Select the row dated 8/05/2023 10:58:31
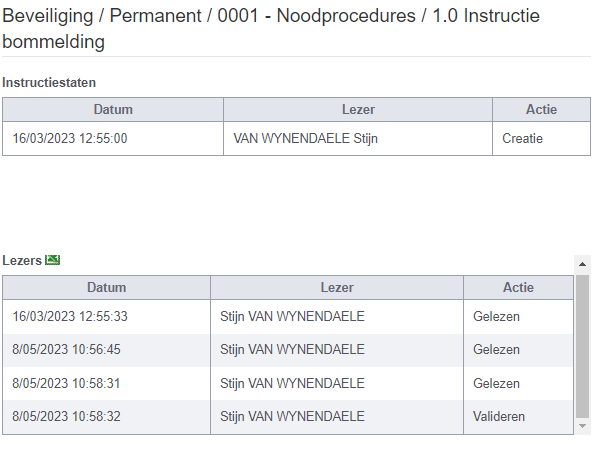The image size is (593, 456). click(x=288, y=383)
